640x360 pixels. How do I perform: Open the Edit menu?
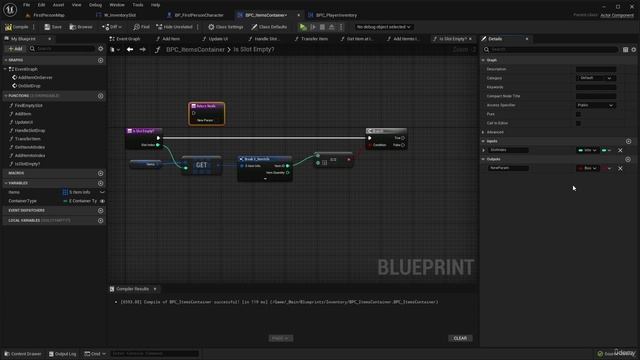point(41,5)
